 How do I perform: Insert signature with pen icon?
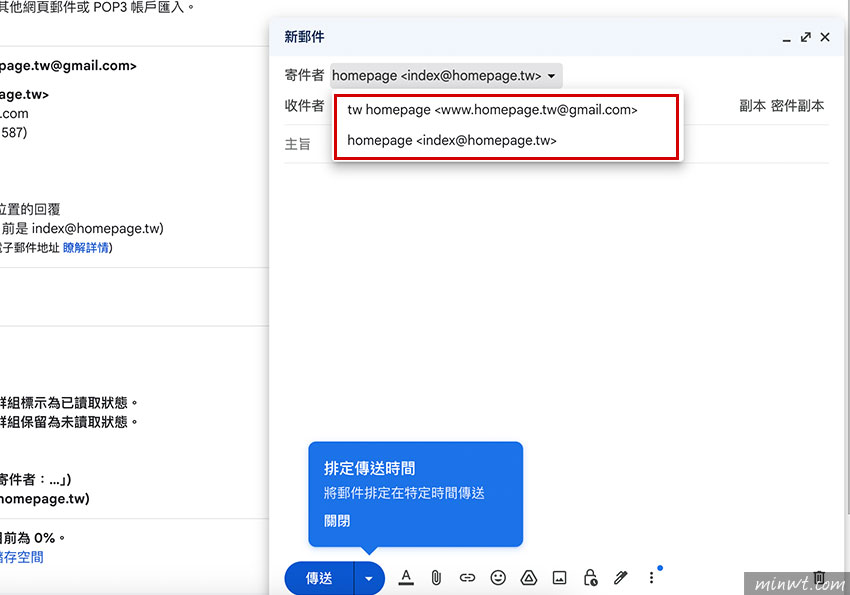click(621, 578)
